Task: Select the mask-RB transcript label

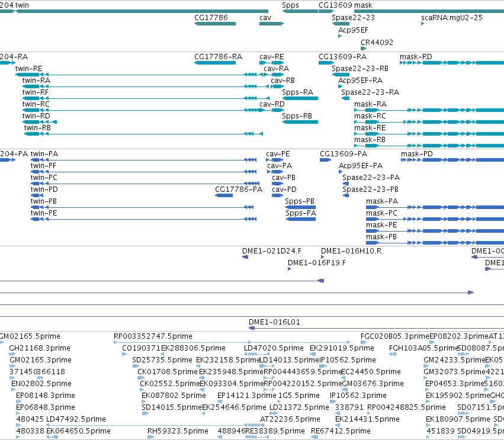Action: (x=370, y=140)
